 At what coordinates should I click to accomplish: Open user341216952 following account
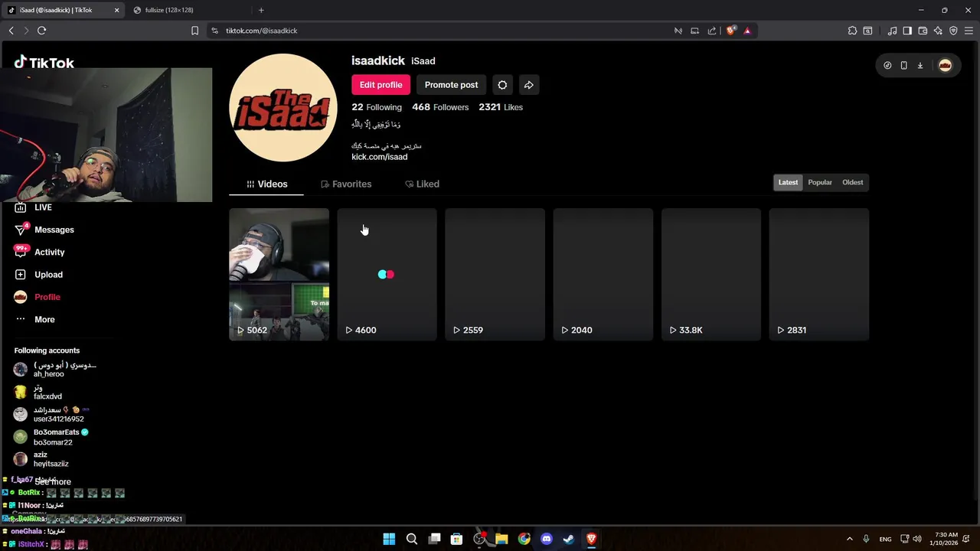[x=51, y=414]
